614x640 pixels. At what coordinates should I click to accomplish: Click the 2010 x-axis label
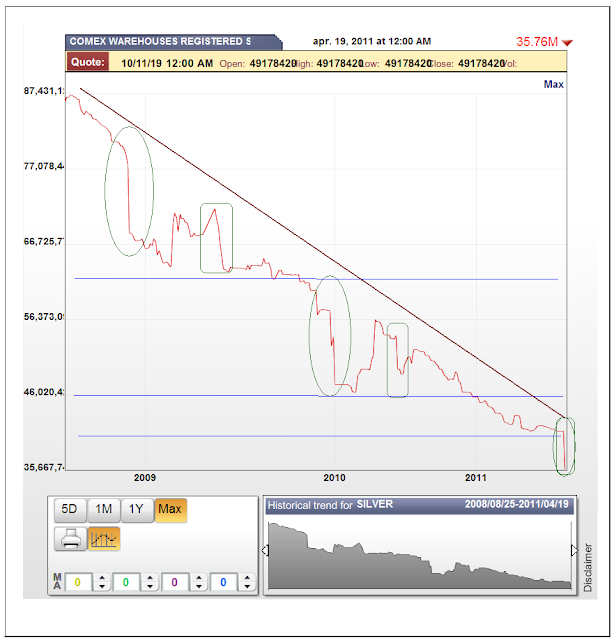tap(334, 478)
